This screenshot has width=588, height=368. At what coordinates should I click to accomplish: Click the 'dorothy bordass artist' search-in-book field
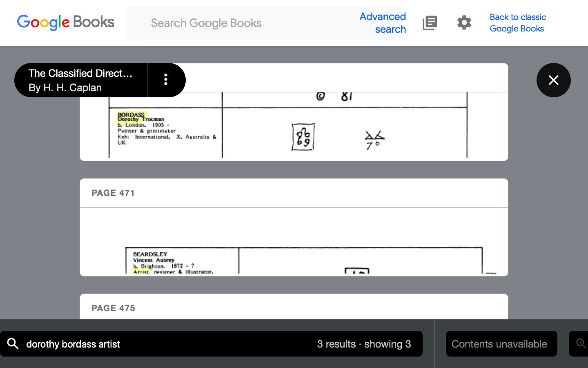click(x=163, y=344)
